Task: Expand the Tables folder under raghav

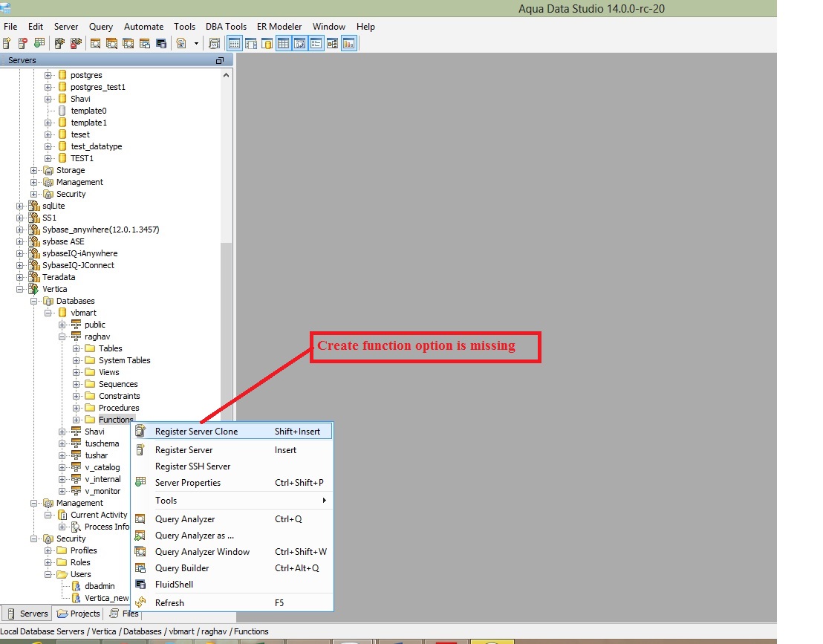Action: pyautogui.click(x=76, y=348)
